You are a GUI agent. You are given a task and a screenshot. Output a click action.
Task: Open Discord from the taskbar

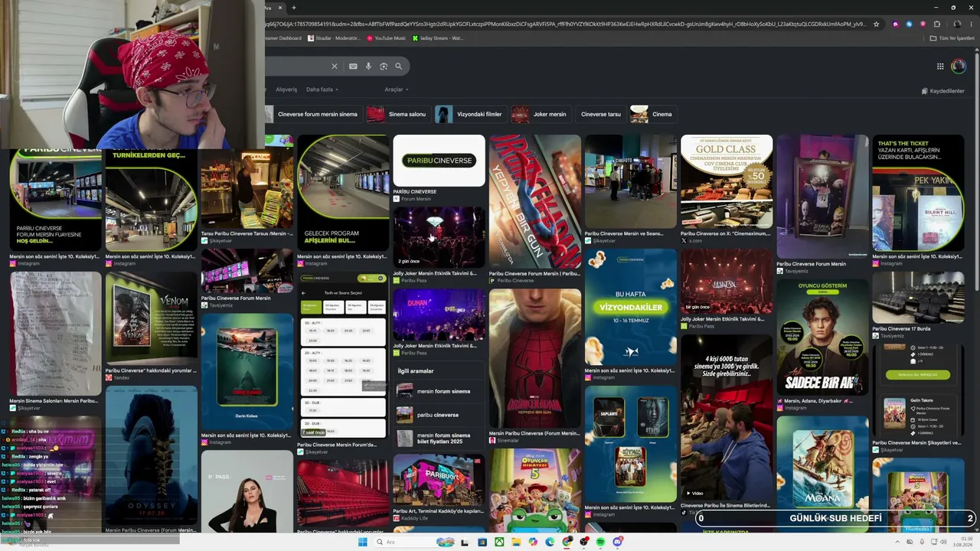(x=617, y=542)
